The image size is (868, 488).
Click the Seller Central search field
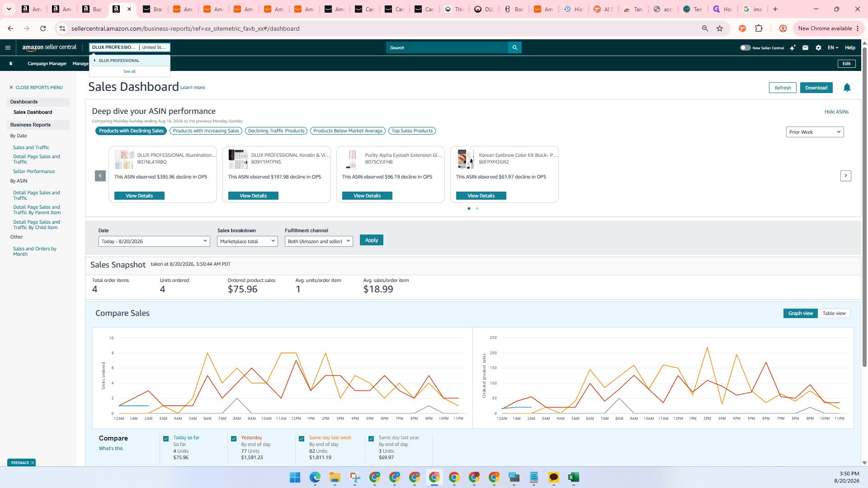447,47
